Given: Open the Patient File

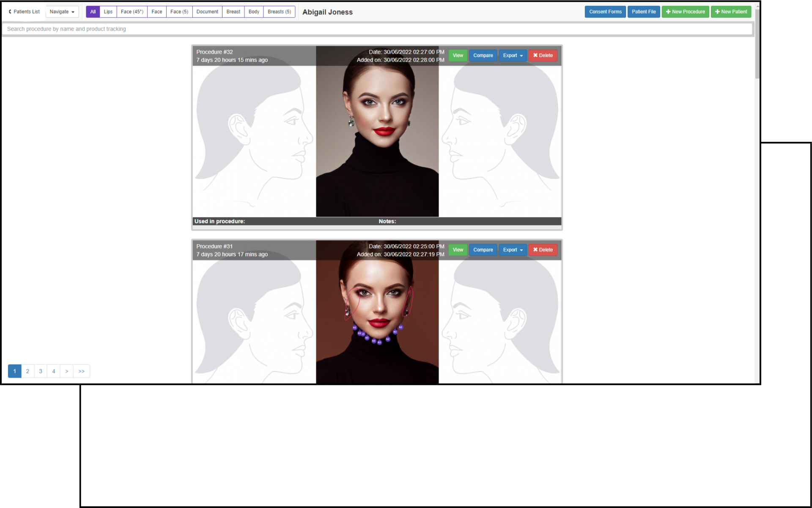Looking at the screenshot, I should pyautogui.click(x=644, y=12).
